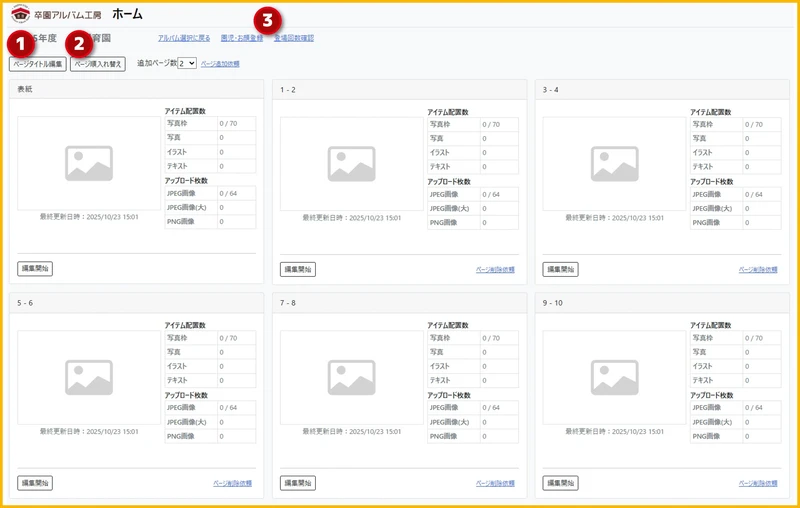
Task: Click the 7 - 8 page thumbnail placeholder
Action: pos(352,377)
